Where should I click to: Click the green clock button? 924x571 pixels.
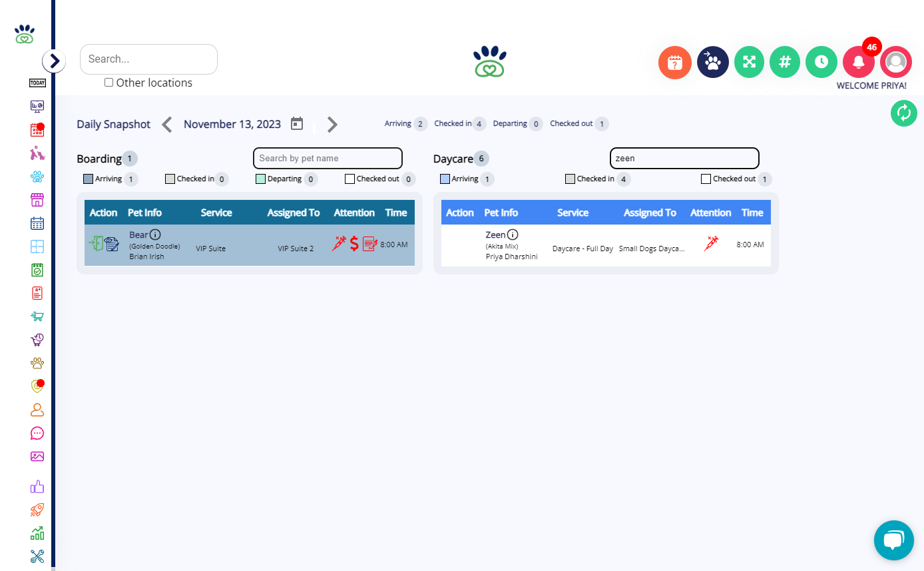[821, 62]
